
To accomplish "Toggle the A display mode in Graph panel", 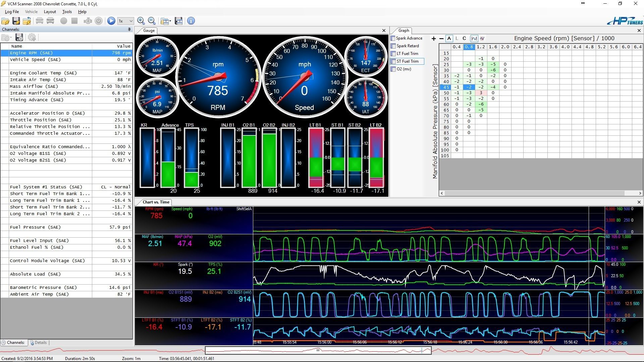I will 449,39.
